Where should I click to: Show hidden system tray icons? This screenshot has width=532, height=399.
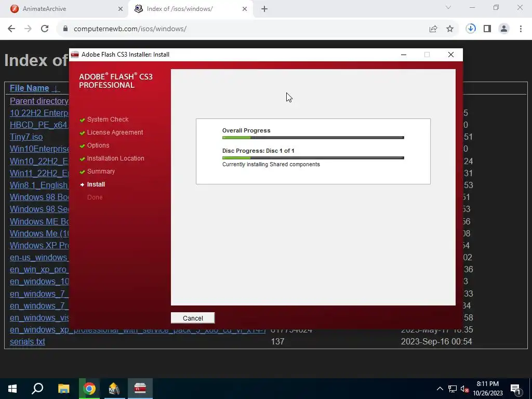(440, 389)
